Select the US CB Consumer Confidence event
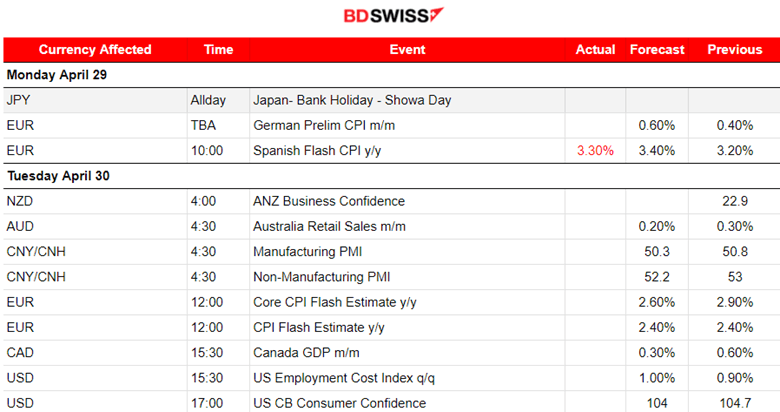 [340, 403]
